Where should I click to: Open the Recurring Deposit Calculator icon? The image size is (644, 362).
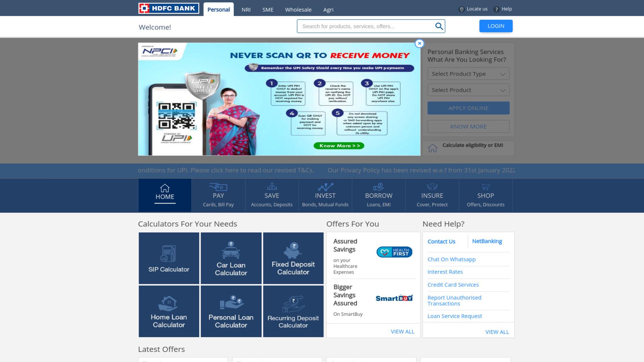point(293,304)
